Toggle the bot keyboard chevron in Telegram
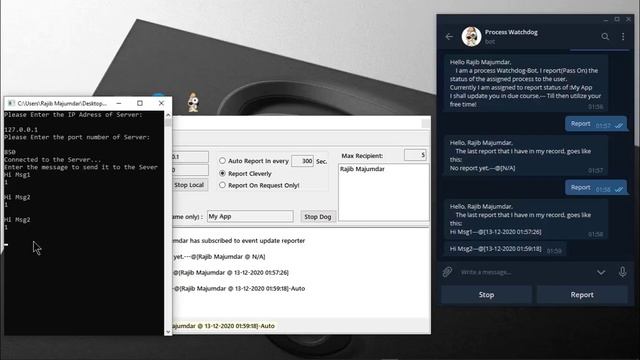Image resolution: width=640 pixels, height=360 pixels. 601,272
